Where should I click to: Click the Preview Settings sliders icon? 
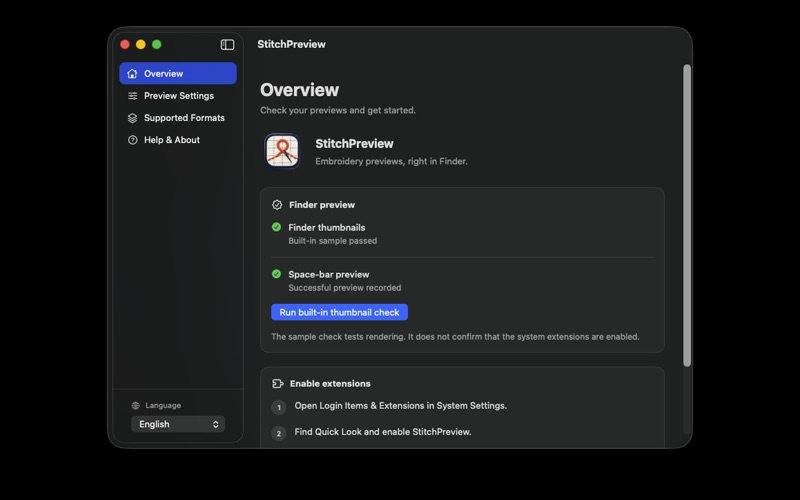point(132,96)
